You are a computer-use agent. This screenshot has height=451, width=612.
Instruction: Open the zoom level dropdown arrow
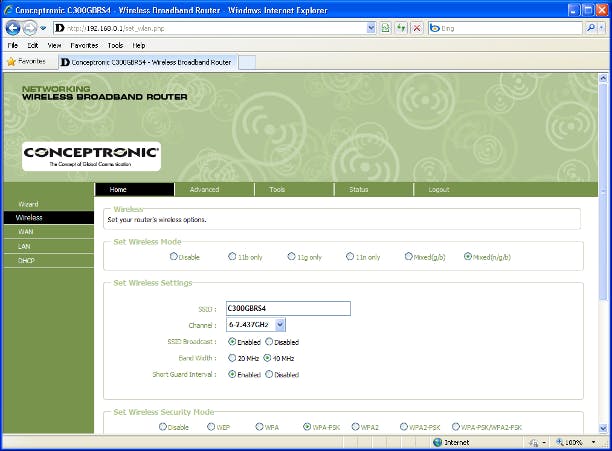594,442
